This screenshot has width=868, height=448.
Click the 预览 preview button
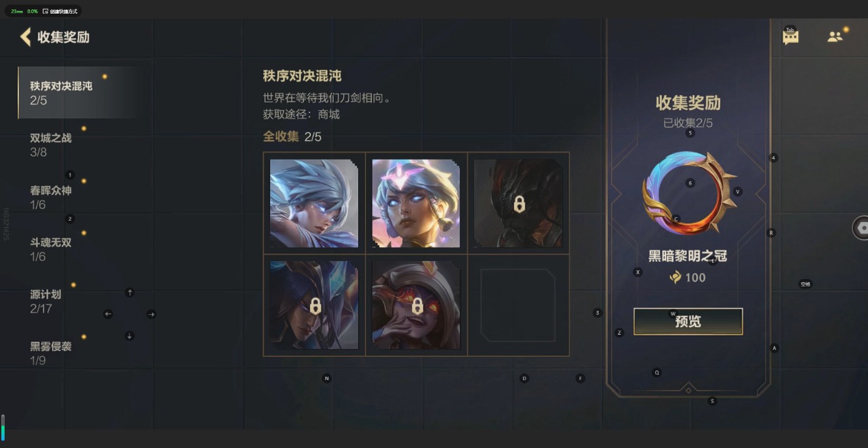(x=688, y=322)
